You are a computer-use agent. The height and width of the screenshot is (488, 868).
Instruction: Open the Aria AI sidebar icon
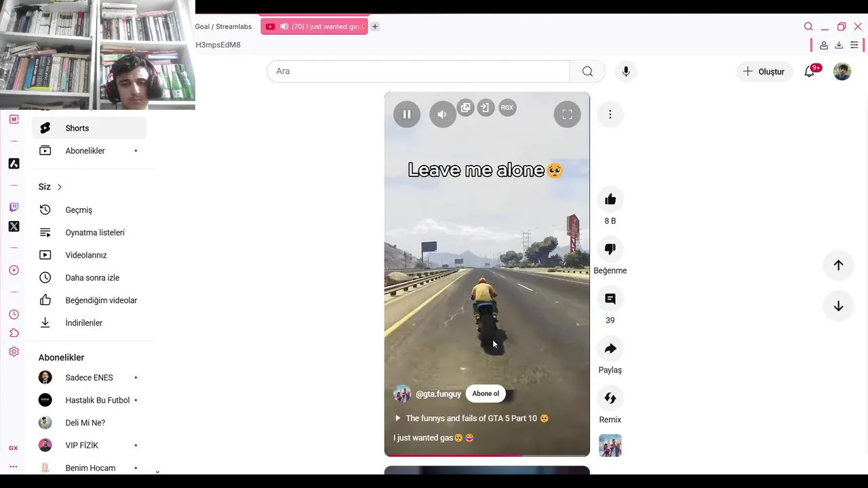pyautogui.click(x=14, y=163)
